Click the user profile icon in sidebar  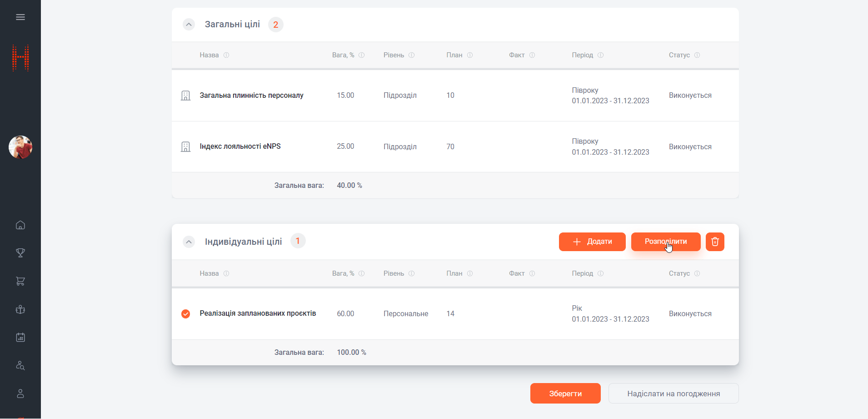[20, 394]
